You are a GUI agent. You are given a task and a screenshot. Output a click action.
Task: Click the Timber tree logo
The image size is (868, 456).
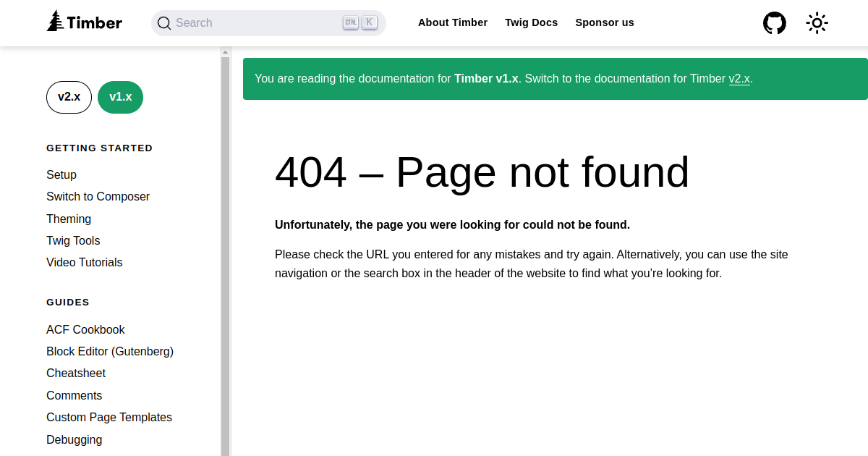tap(85, 22)
